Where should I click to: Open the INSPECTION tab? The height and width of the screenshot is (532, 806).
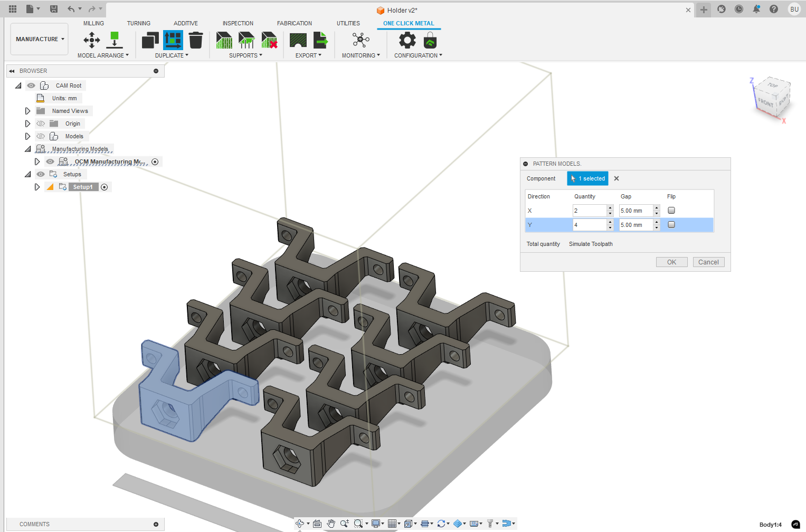(238, 23)
